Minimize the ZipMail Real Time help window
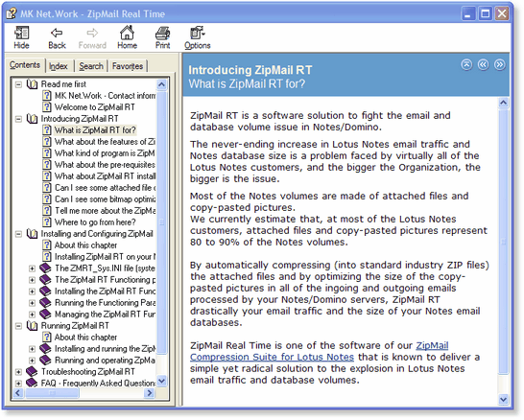 (x=468, y=13)
